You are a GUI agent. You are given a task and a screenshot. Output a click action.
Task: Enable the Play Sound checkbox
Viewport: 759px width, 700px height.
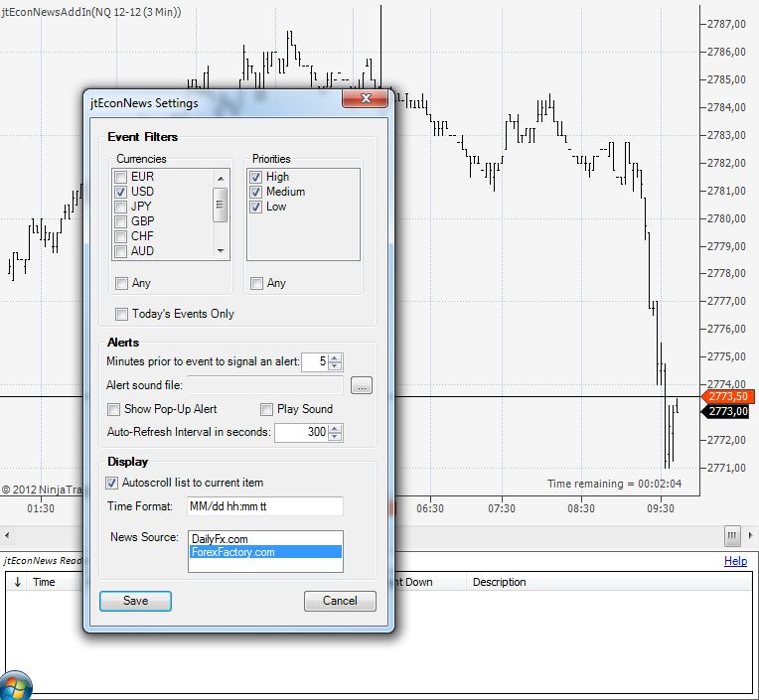tap(266, 409)
